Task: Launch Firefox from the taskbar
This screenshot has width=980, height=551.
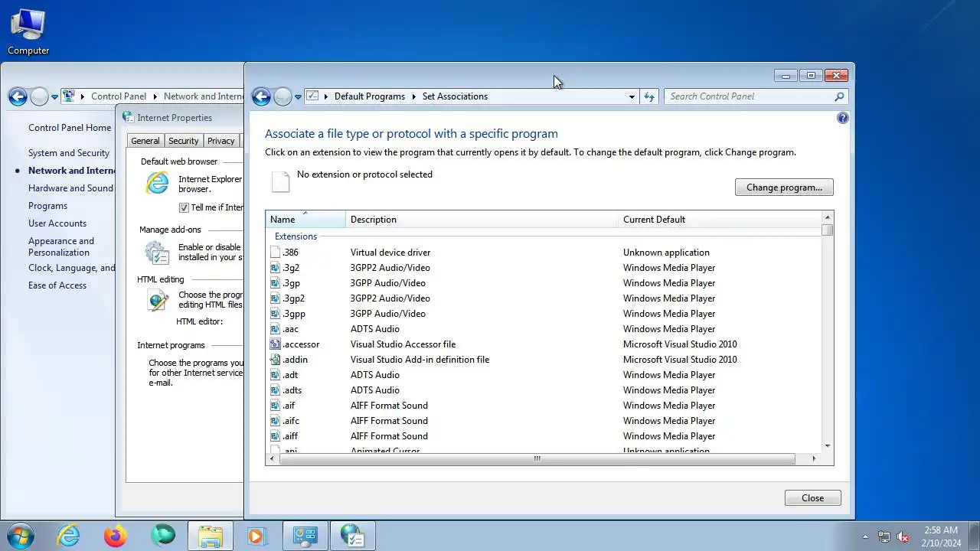Action: pyautogui.click(x=116, y=536)
